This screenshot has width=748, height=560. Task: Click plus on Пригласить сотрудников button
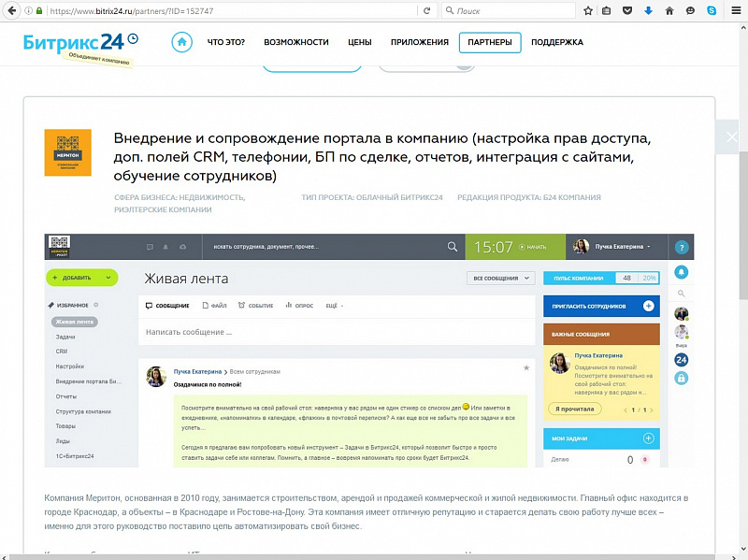click(x=648, y=307)
